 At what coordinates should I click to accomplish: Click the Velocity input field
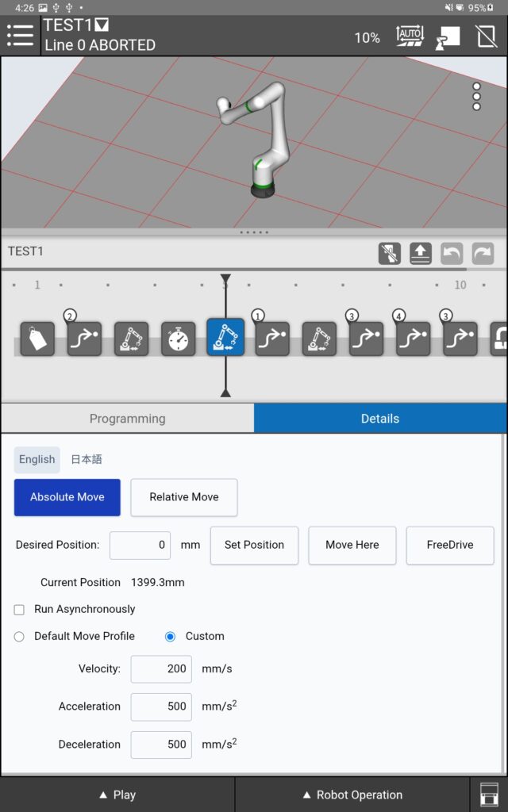point(161,669)
